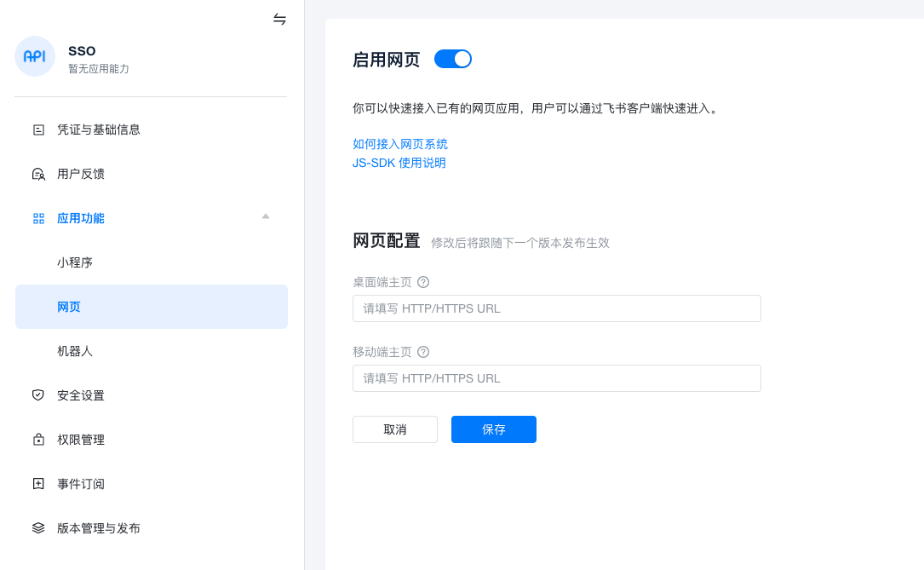Click the 用户反馈 feedback icon

(38, 174)
